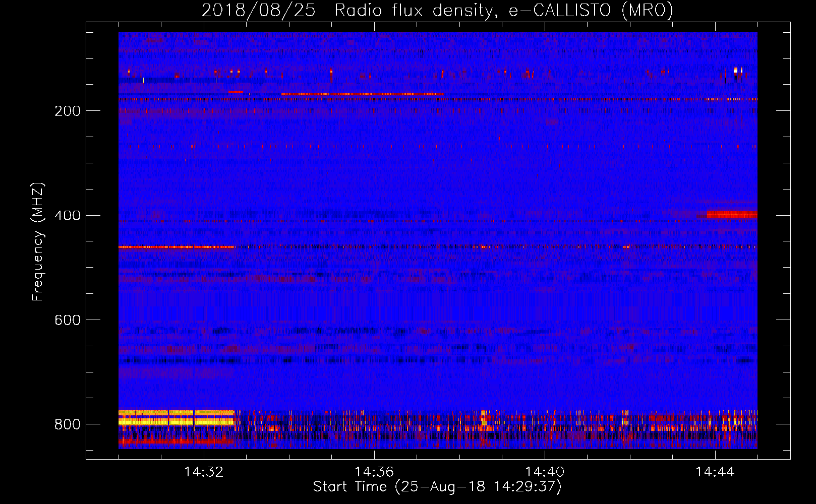Click the 200 frequency tick label
Screen dimensions: 816x504
[68, 111]
